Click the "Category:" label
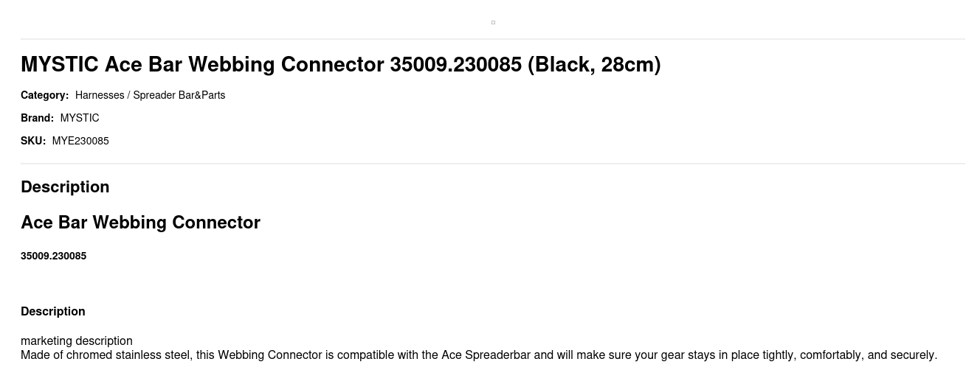The image size is (980, 384). [x=44, y=95]
